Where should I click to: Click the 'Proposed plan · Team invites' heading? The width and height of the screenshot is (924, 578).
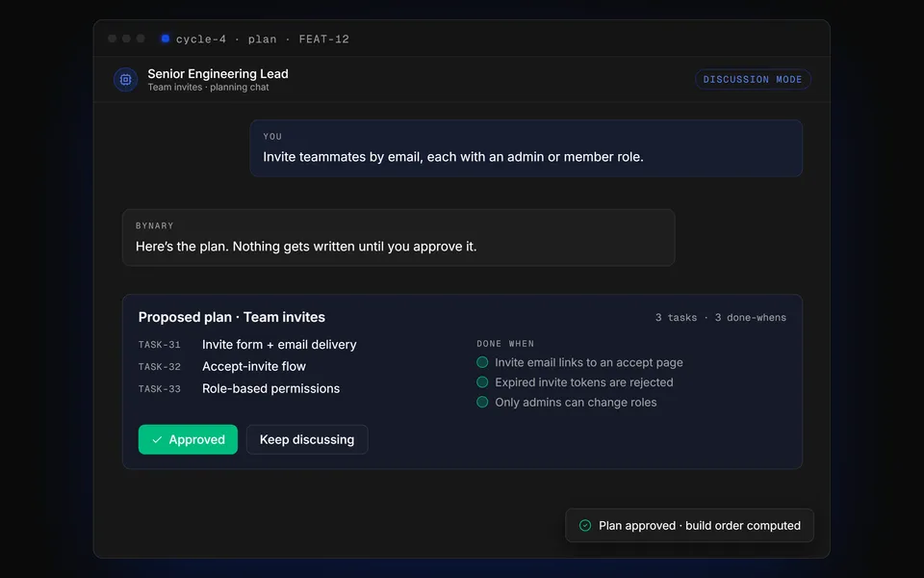click(x=232, y=317)
